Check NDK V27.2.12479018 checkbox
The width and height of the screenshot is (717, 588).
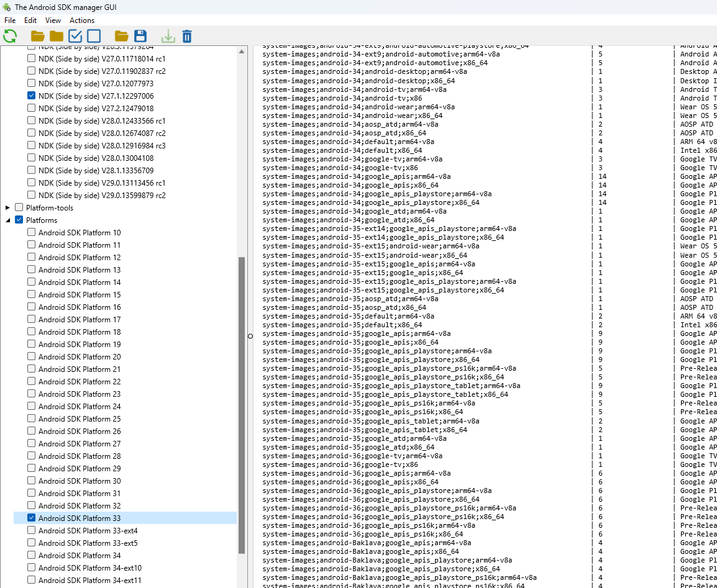click(x=31, y=108)
